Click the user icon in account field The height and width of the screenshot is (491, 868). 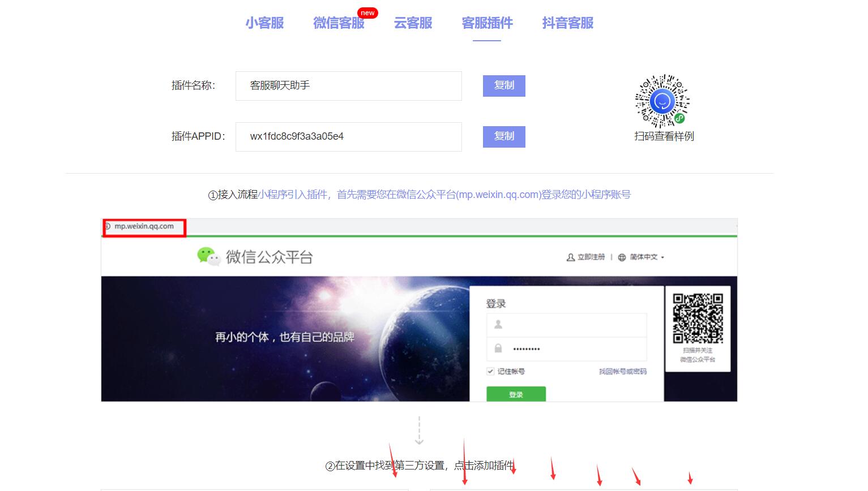[x=498, y=325]
